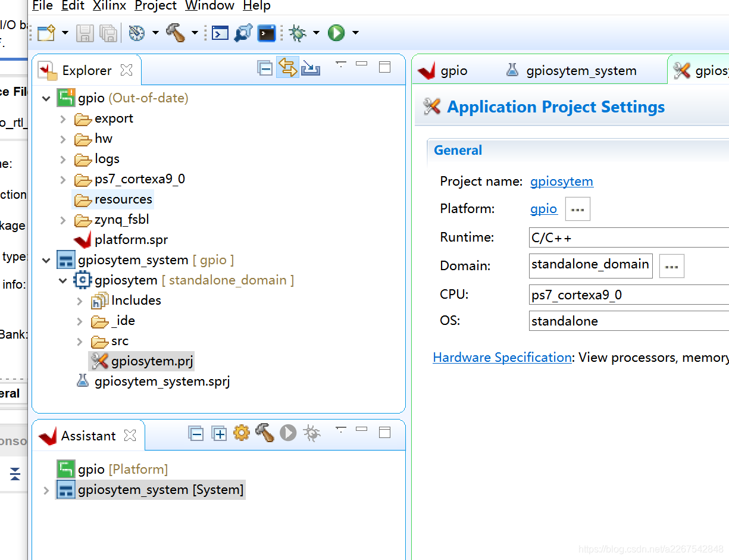The image size is (729, 560).
Task: Open the Help menu
Action: (x=257, y=6)
